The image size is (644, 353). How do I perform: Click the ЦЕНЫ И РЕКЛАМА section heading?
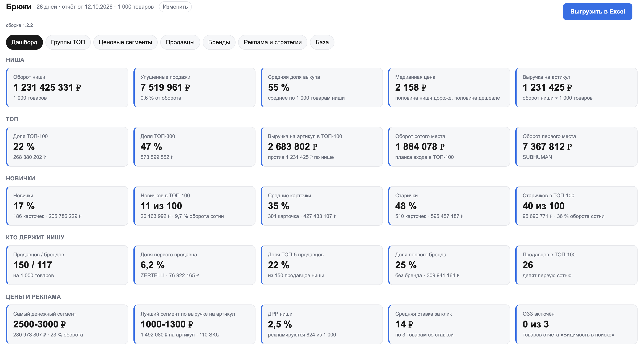(33, 297)
